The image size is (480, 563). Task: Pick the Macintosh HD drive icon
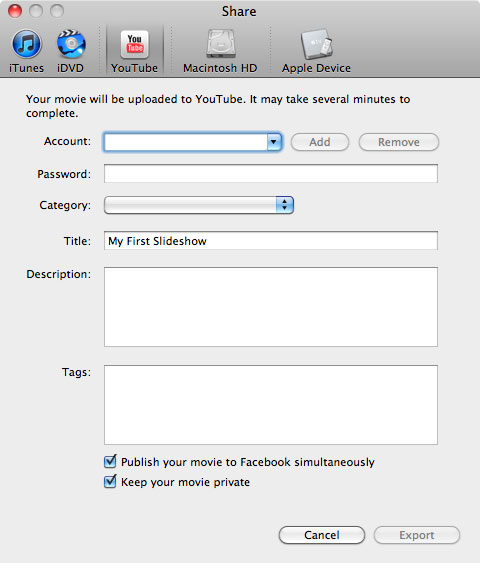click(221, 44)
